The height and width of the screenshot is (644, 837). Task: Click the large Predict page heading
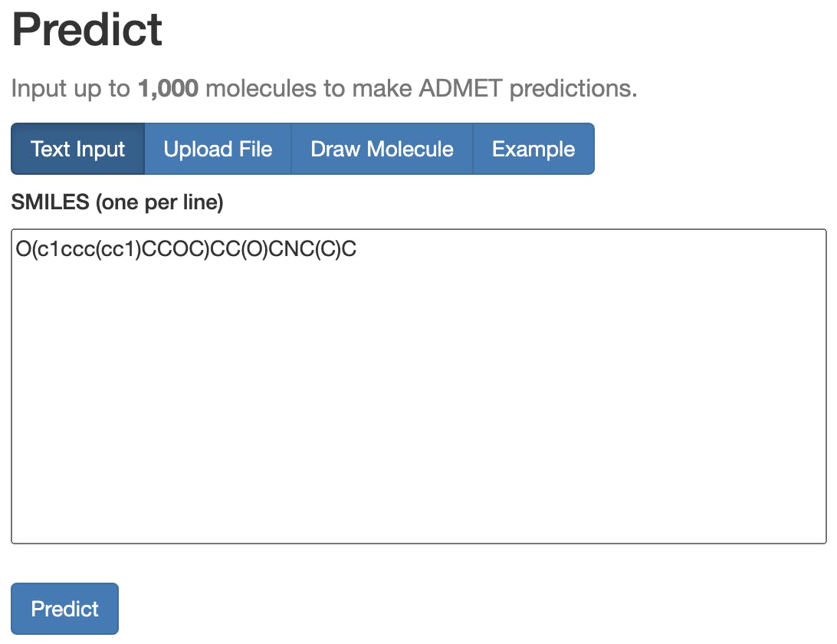tap(87, 29)
